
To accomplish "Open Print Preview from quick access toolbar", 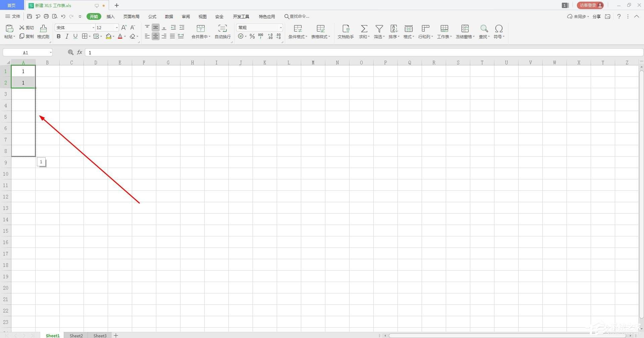I will click(55, 16).
